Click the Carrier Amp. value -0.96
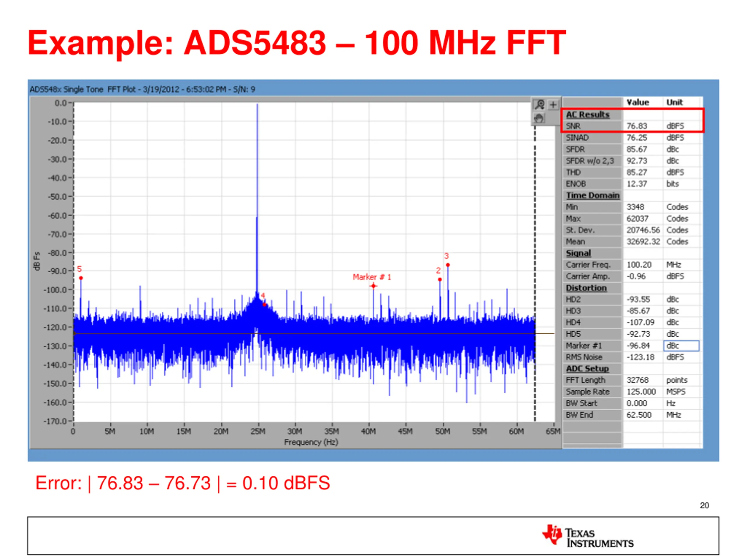 point(636,276)
